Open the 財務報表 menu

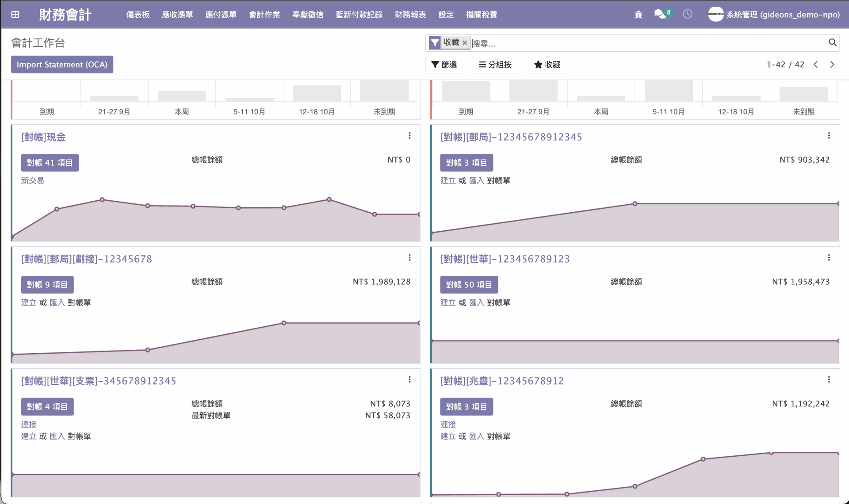[x=410, y=15]
